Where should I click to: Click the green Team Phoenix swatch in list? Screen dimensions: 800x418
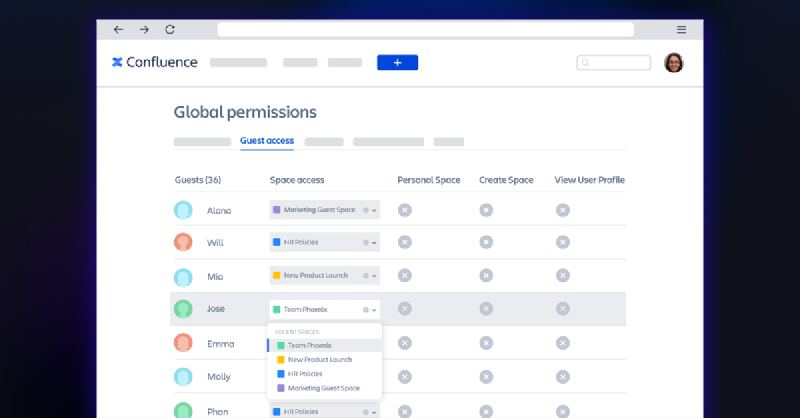tap(281, 346)
